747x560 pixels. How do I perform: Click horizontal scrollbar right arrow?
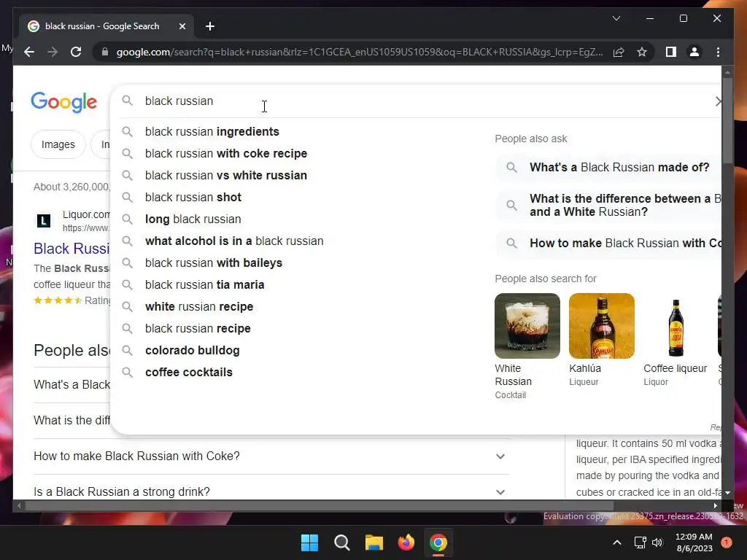(x=715, y=506)
